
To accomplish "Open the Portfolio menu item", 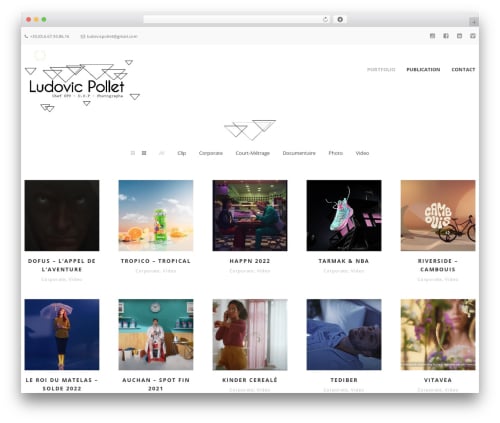I will point(381,70).
